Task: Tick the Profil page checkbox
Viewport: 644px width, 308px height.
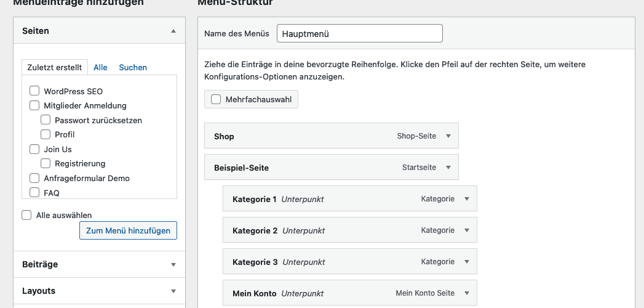Action: tap(46, 134)
